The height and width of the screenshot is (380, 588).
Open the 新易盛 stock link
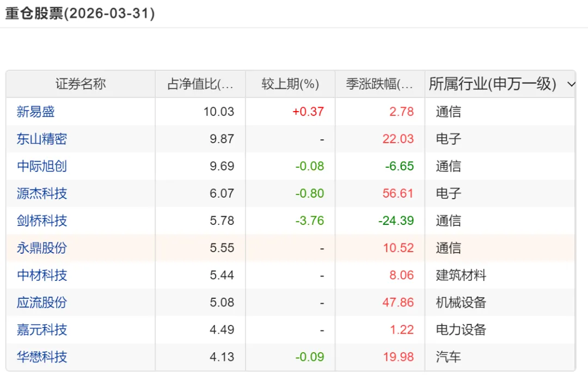click(x=35, y=112)
